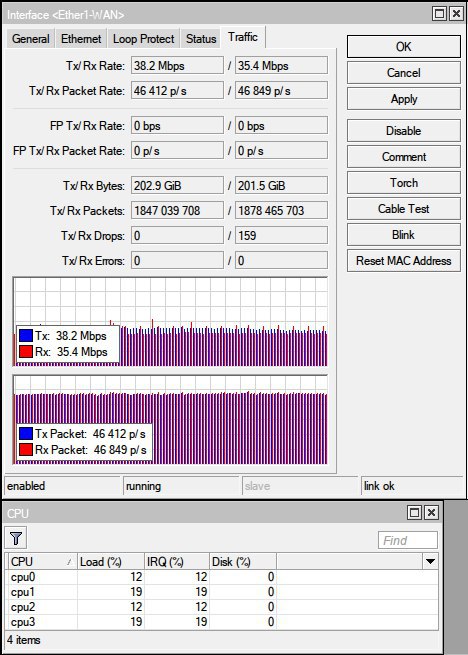Maximize the Interface Ether1-WAN window
The height and width of the screenshot is (655, 468).
tap(439, 14)
